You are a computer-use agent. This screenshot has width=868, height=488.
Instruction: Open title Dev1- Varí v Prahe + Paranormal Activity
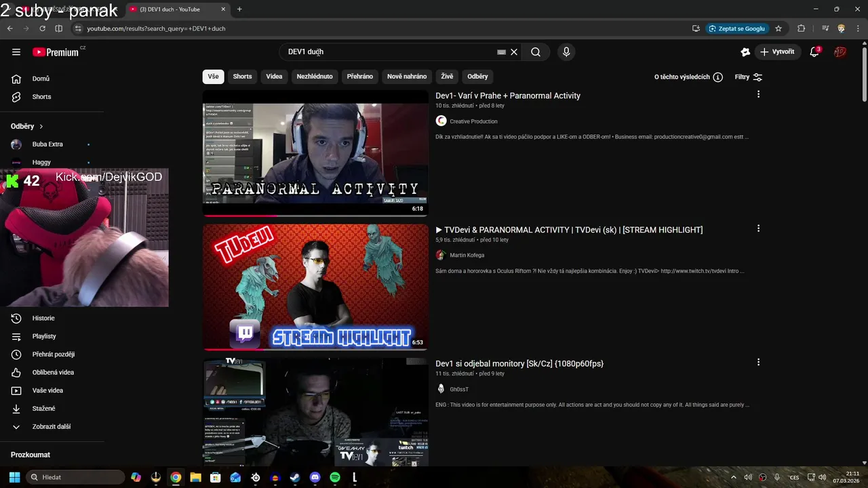[x=508, y=96]
